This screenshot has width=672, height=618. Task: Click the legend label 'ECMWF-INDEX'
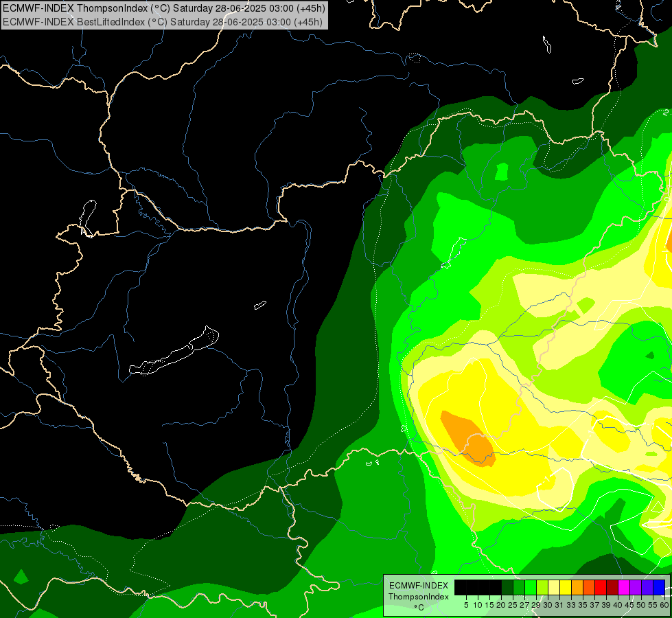pos(419,586)
